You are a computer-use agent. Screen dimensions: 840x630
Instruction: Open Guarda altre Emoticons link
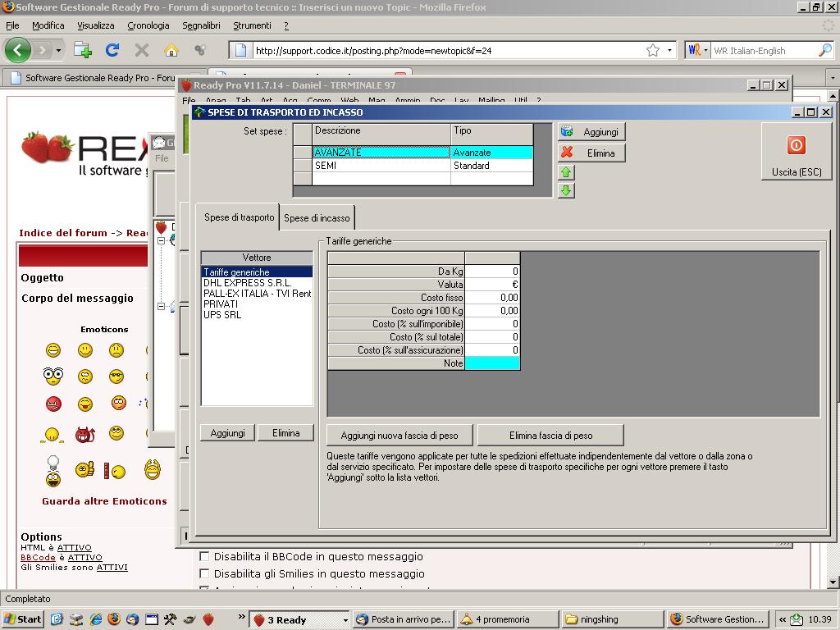coord(104,501)
